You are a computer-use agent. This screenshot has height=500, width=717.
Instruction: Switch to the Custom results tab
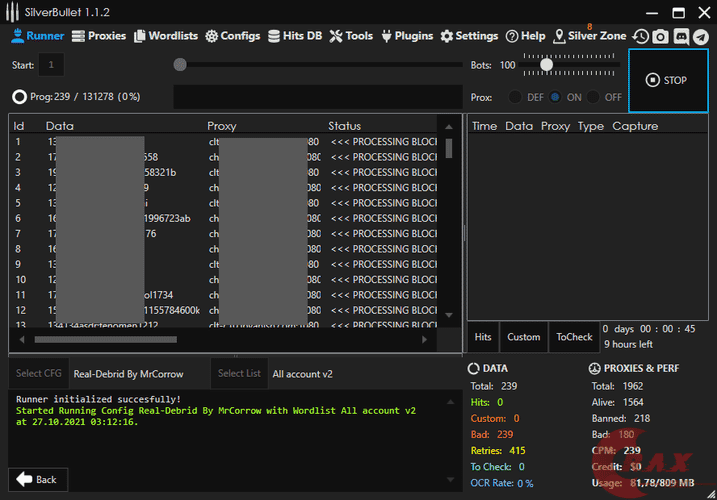pyautogui.click(x=523, y=337)
